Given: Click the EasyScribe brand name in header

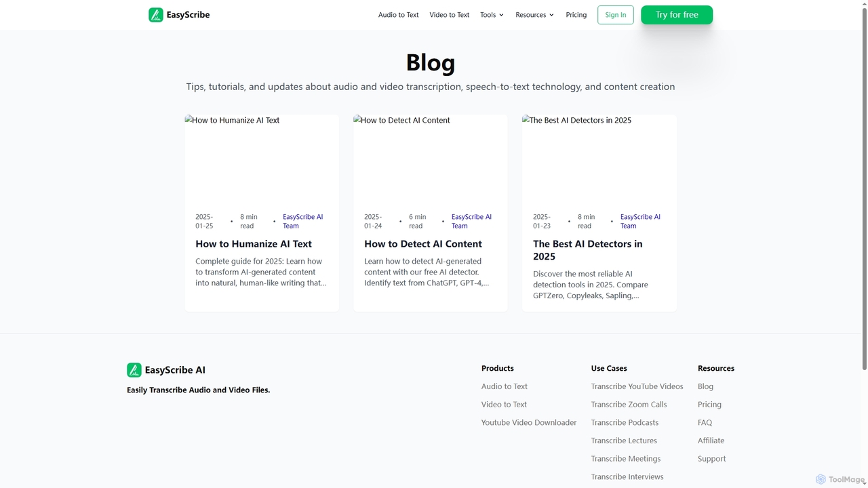Looking at the screenshot, I should [x=188, y=15].
